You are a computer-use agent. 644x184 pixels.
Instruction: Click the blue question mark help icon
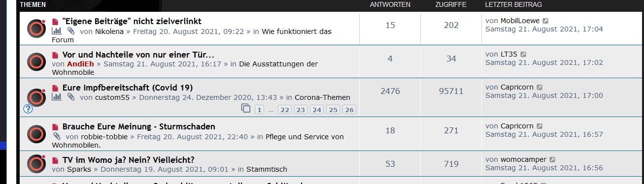tap(28, 109)
